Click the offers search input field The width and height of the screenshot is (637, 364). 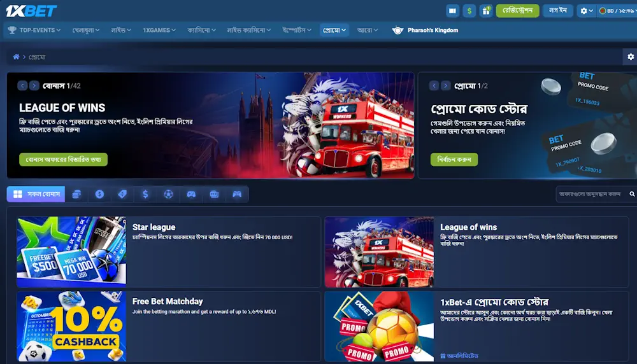coord(590,194)
